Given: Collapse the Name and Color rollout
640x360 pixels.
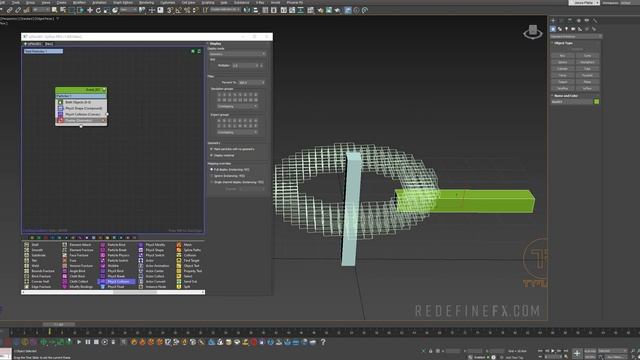Looking at the screenshot, I should pyautogui.click(x=565, y=96).
